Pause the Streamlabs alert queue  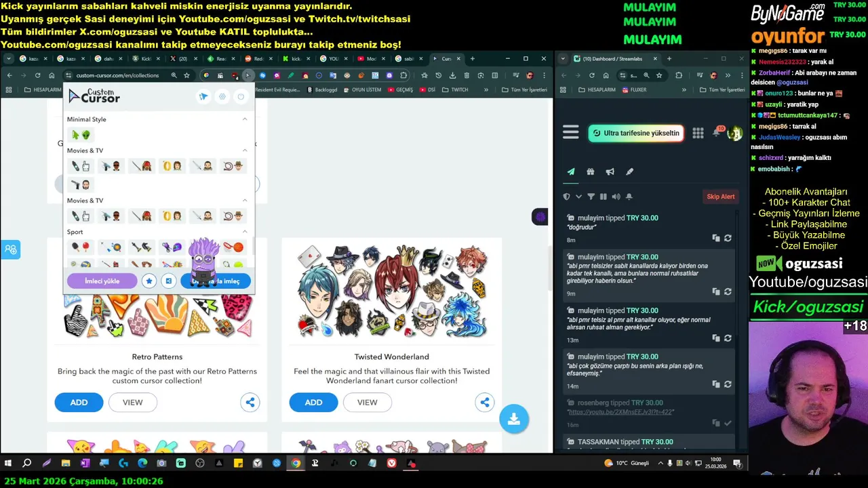(603, 197)
